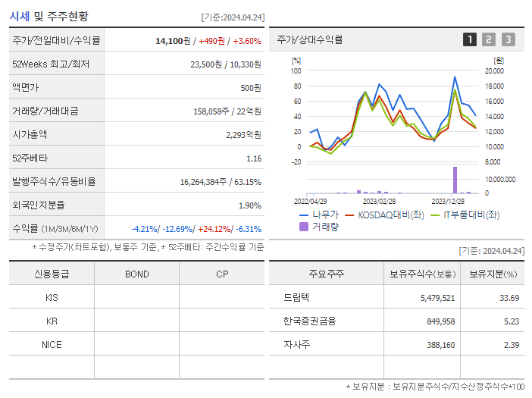Click the 3M return -12.69%

pyautogui.click(x=178, y=229)
